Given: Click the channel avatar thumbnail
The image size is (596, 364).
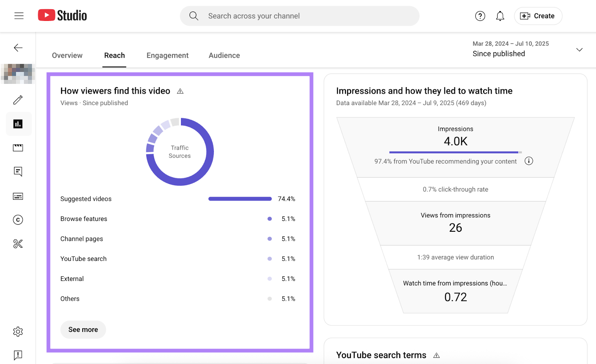Looking at the screenshot, I should (18, 73).
